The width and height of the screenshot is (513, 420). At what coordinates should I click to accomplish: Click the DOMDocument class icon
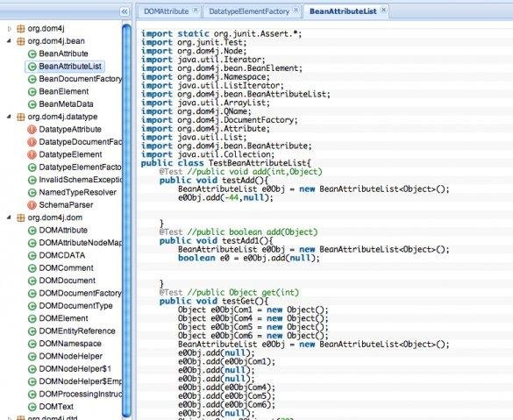click(32, 281)
